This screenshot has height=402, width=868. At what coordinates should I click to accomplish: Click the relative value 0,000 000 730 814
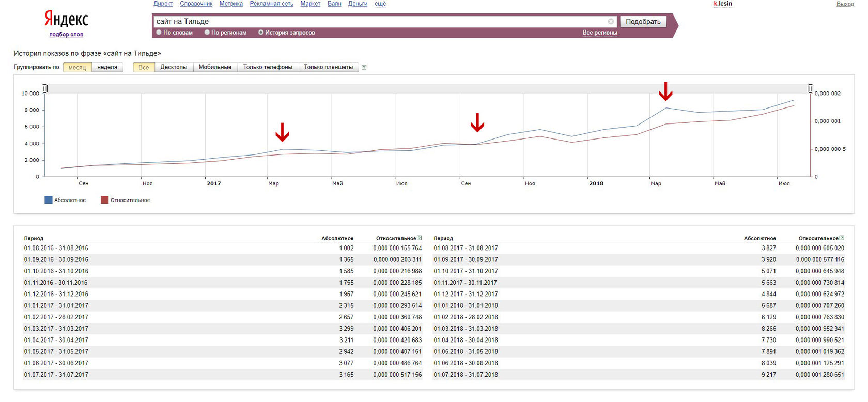pyautogui.click(x=820, y=283)
